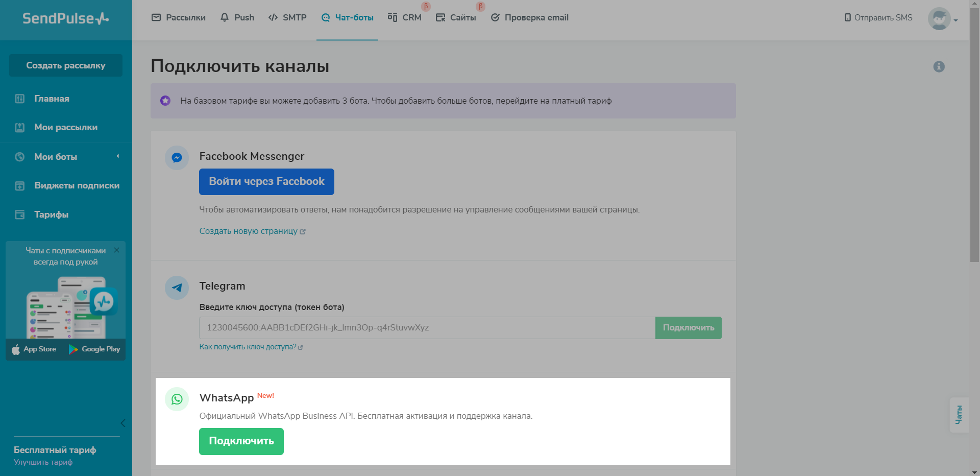Viewport: 980px width, 476px height.
Task: Open Тарифы in the sidebar
Action: pyautogui.click(x=51, y=215)
